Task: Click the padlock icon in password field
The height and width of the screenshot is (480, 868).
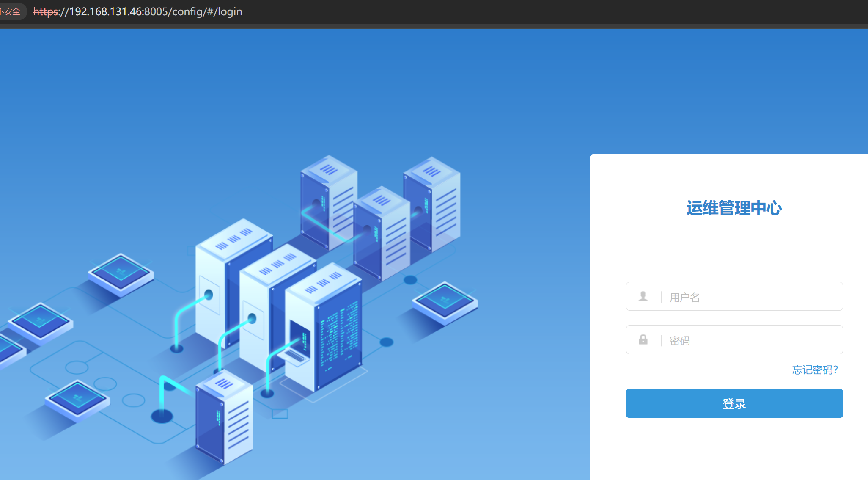Action: point(643,339)
